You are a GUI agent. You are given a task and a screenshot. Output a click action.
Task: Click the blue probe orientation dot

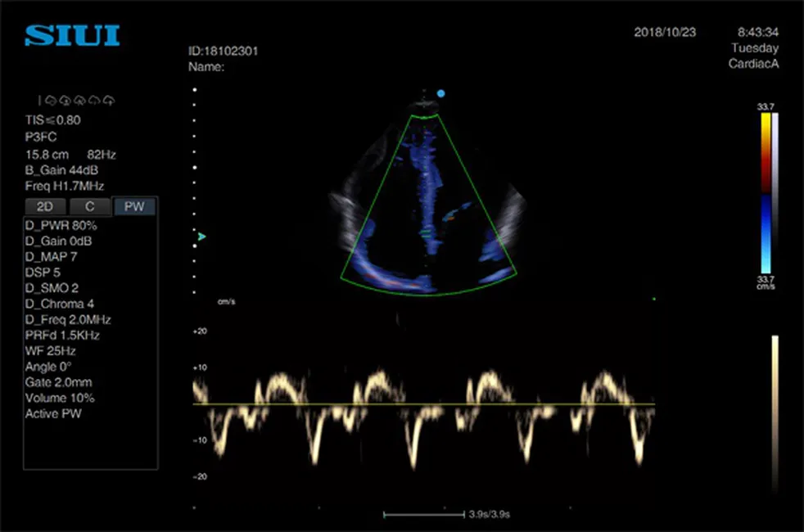point(440,94)
